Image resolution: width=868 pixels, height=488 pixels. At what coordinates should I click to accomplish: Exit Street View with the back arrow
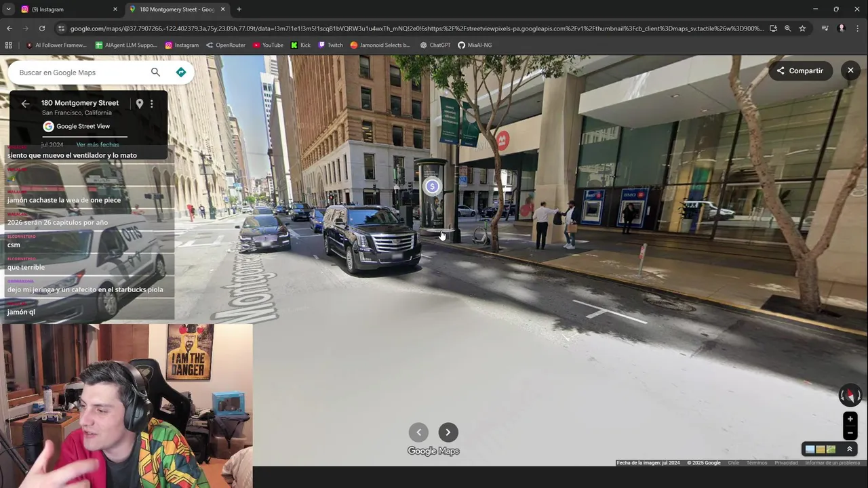point(25,104)
